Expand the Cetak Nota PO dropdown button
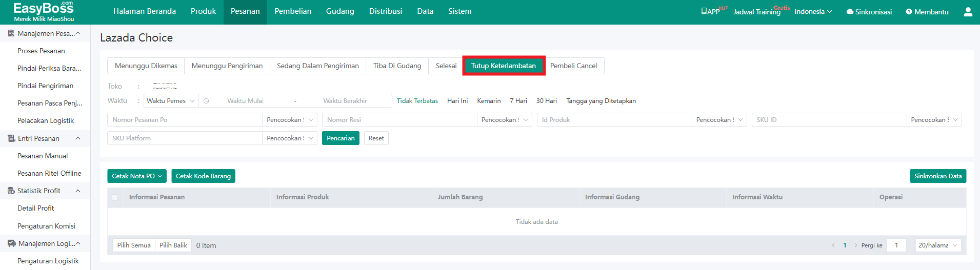This screenshot has width=980, height=270. pyautogui.click(x=137, y=176)
